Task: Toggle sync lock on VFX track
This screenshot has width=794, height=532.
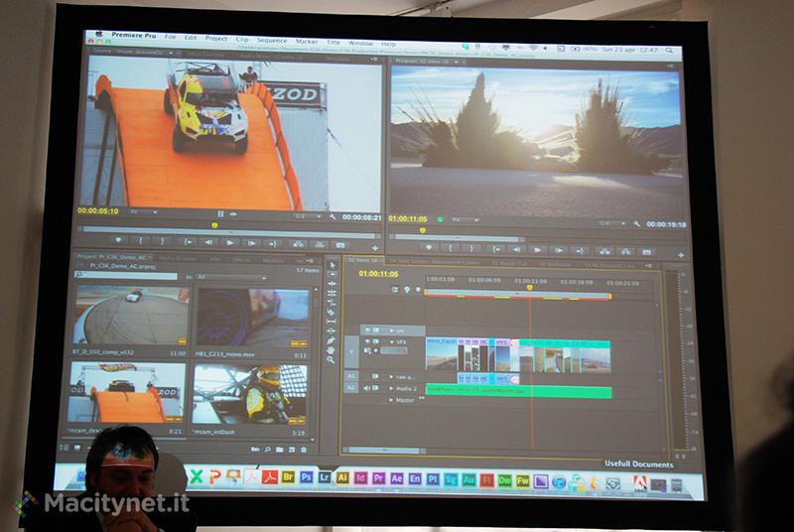Action: point(376,341)
